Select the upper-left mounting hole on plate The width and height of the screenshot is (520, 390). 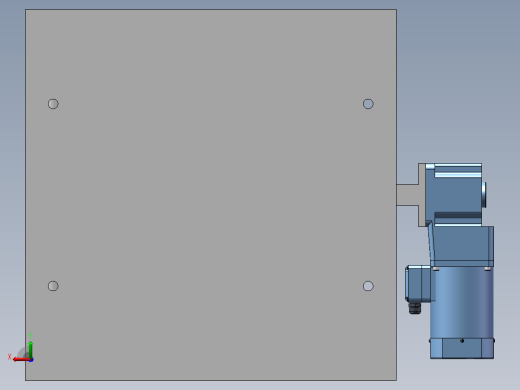pyautogui.click(x=53, y=104)
